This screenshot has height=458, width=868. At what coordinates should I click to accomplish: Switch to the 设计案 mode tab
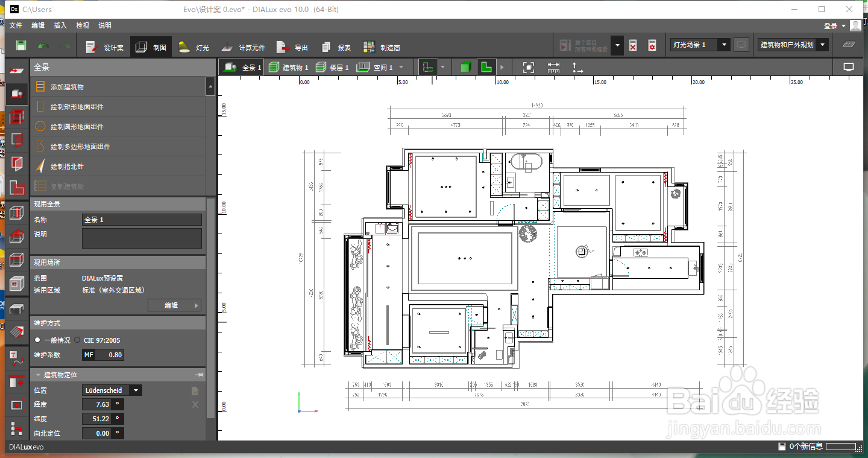tap(104, 47)
